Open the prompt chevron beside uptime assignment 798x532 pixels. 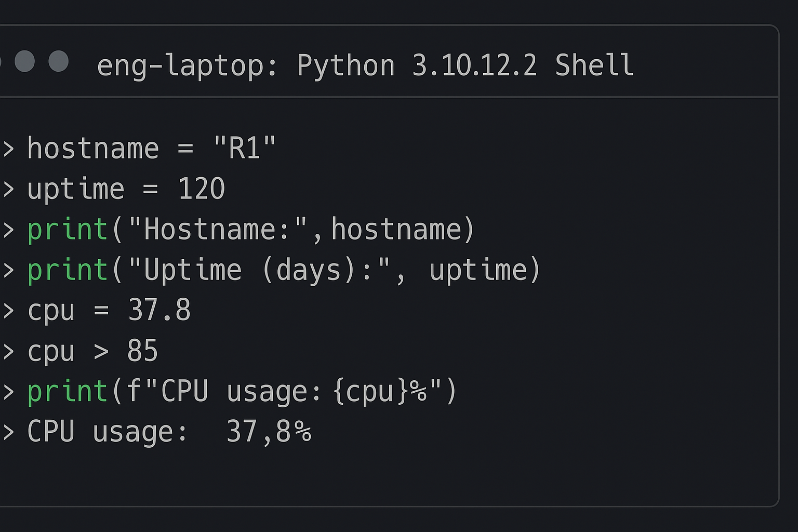click(7, 188)
